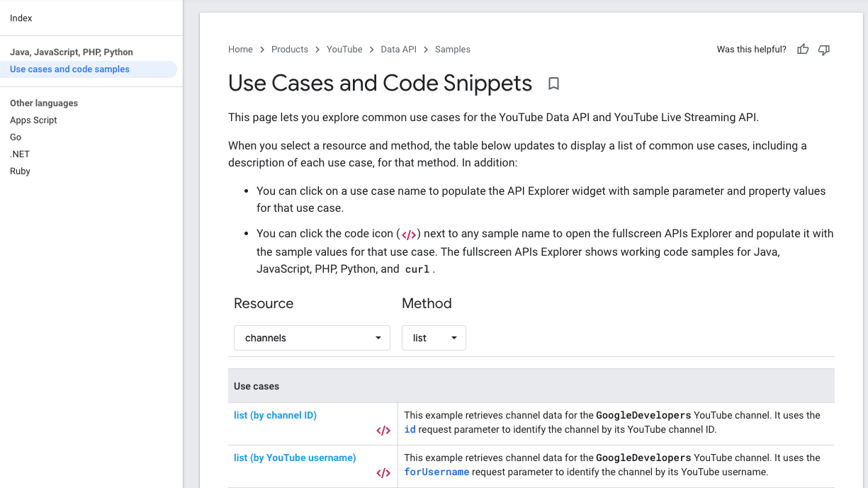Click the arrow on the channels selector

(x=380, y=338)
